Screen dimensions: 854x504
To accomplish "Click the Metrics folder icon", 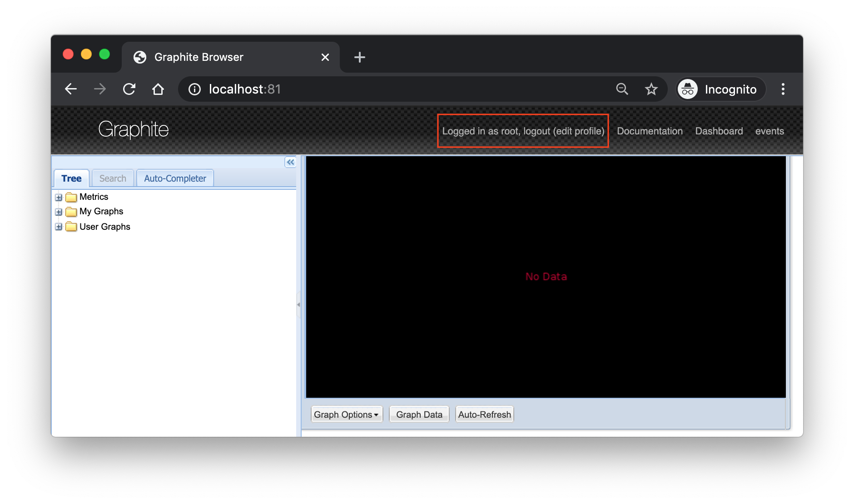I will click(x=71, y=197).
